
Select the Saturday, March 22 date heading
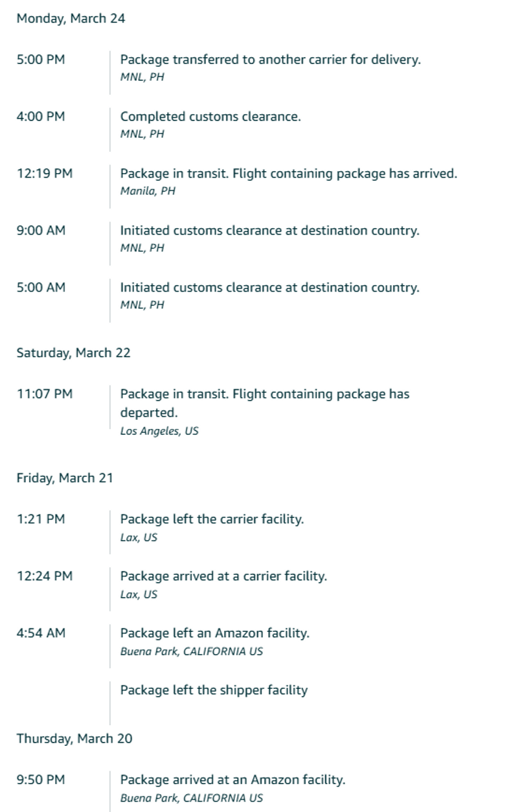(73, 353)
